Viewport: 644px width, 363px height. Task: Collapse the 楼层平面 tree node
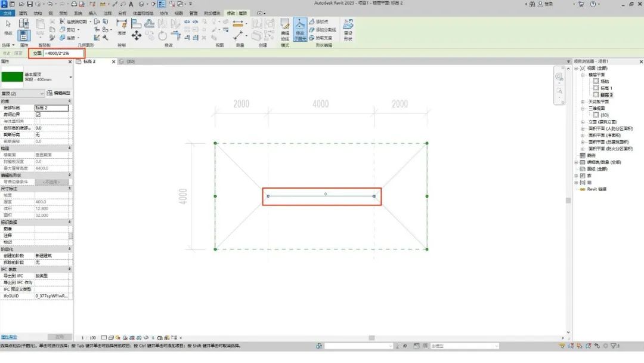tap(583, 75)
